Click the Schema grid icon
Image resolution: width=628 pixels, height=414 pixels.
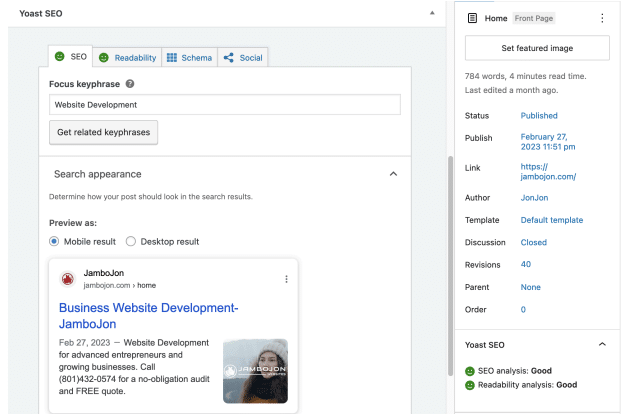pyautogui.click(x=172, y=58)
